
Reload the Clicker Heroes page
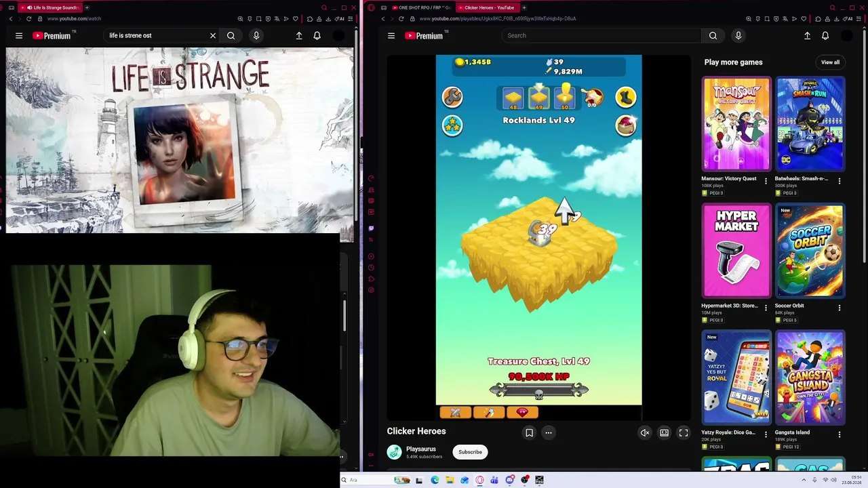401,18
